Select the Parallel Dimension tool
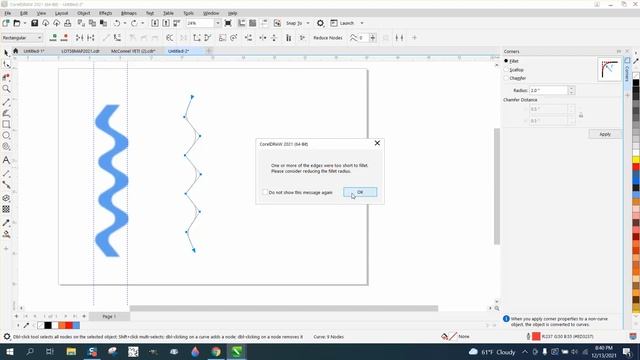This screenshot has width=640, height=360. coord(7,173)
